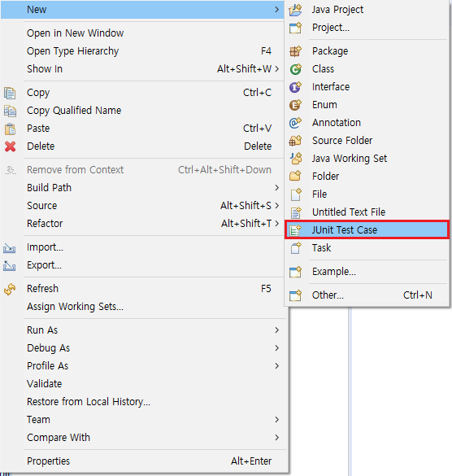Click the purple Interface icon
Image resolution: width=452 pixels, height=476 pixels.
click(x=295, y=87)
